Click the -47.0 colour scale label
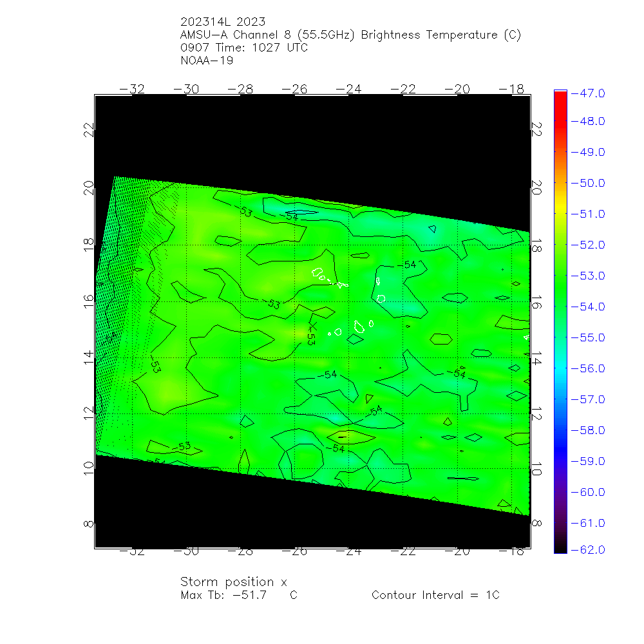 [588, 93]
